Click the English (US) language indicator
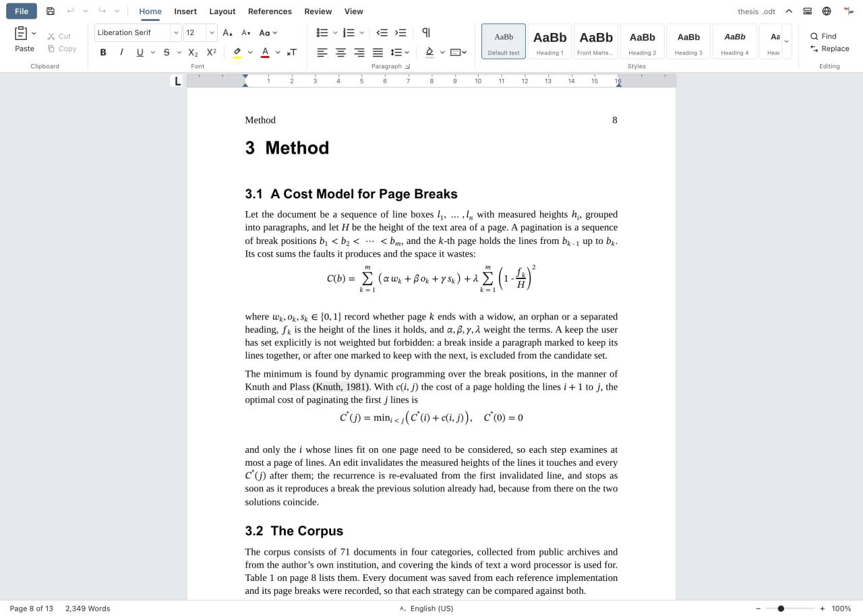This screenshot has width=863, height=616. click(427, 609)
